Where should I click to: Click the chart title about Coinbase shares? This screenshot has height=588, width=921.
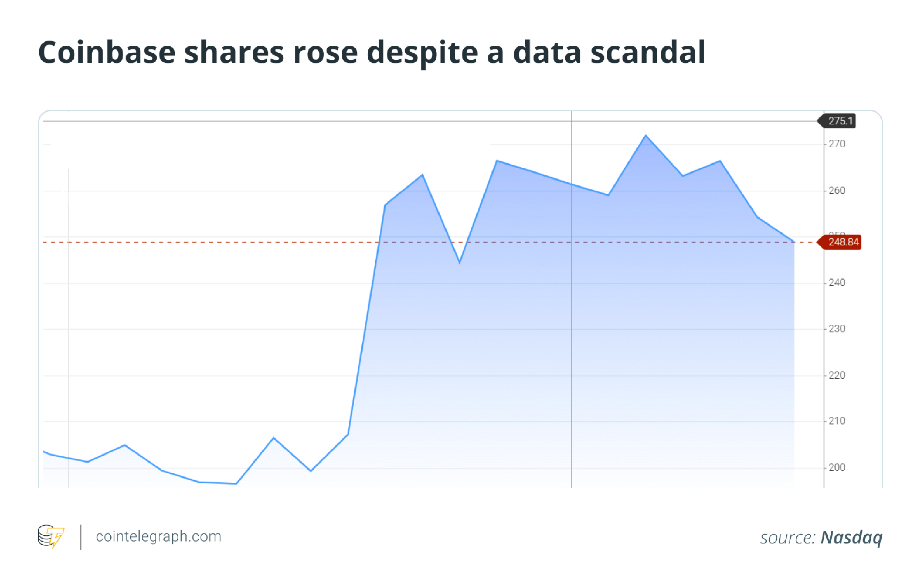tap(371, 52)
